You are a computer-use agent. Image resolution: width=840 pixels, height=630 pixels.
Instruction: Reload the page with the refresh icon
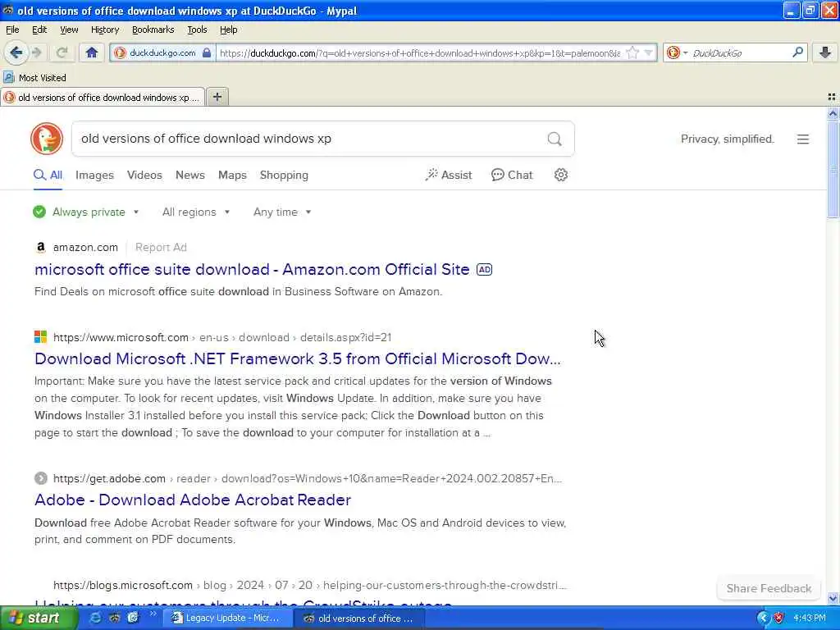tap(62, 52)
